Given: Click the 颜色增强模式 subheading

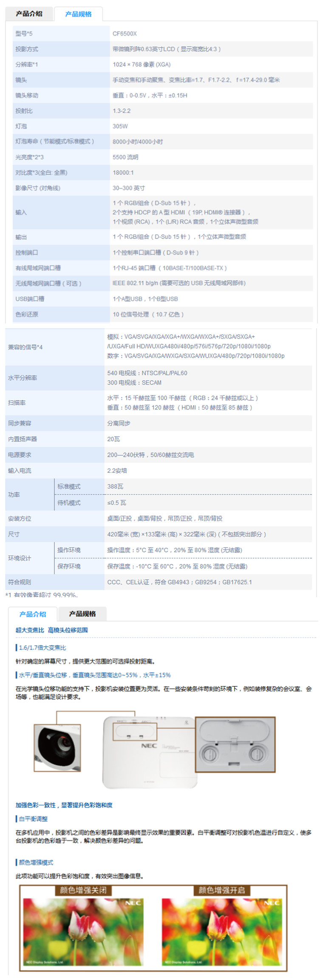Looking at the screenshot, I should click(x=36, y=862).
